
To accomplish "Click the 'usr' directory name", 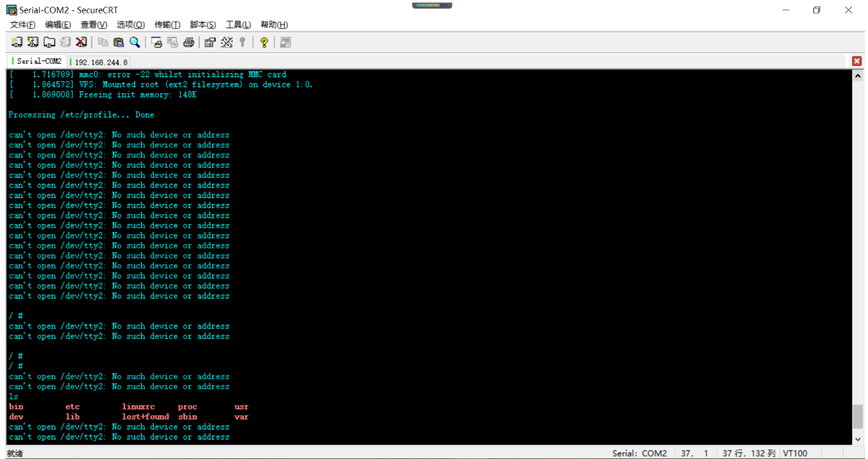I will (241, 407).
